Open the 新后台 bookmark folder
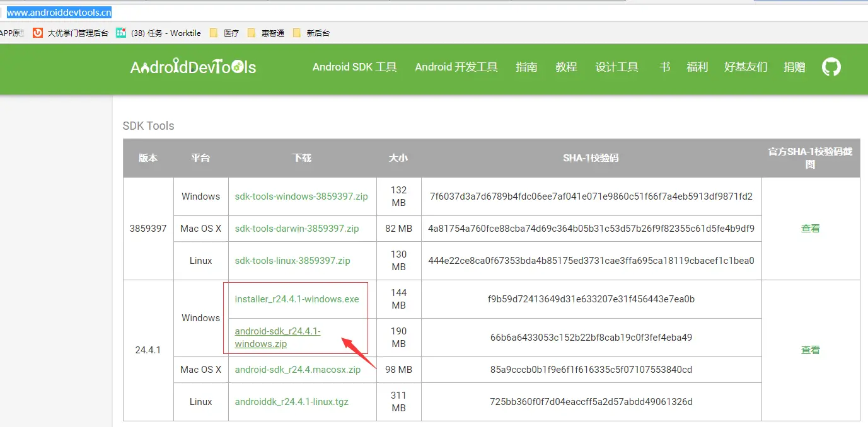This screenshot has width=868, height=427. [311, 33]
